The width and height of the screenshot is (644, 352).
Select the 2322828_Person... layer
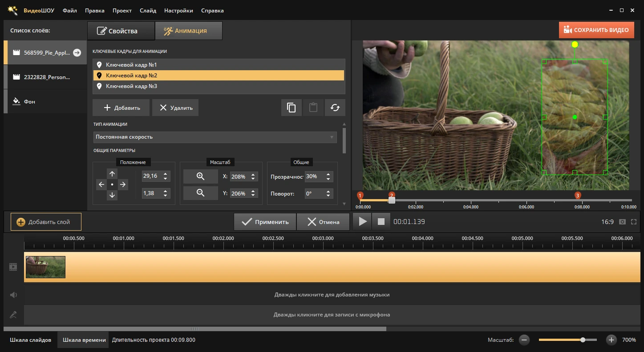tap(45, 77)
